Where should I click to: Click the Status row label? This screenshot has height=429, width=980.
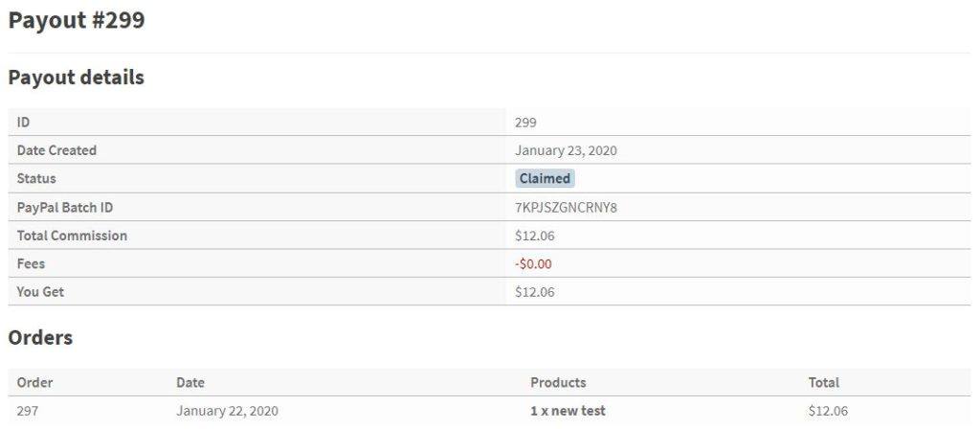tap(36, 179)
